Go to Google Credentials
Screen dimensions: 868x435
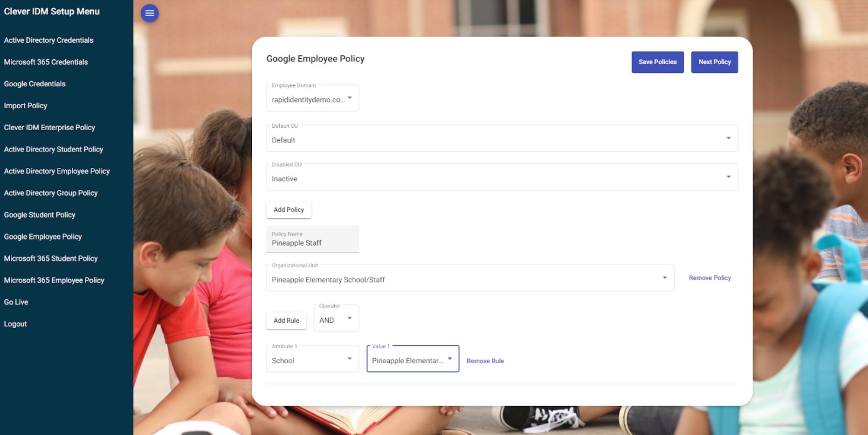click(x=34, y=84)
